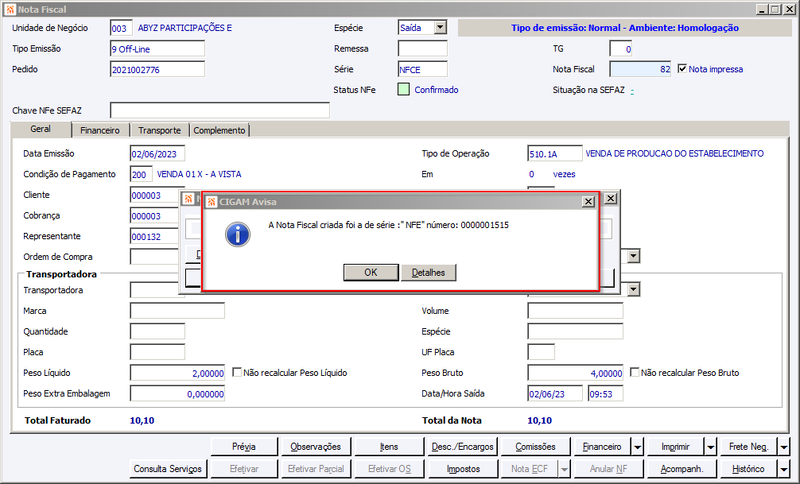Switch to the Transporte tab
This screenshot has height=484, width=800.
pyautogui.click(x=159, y=130)
